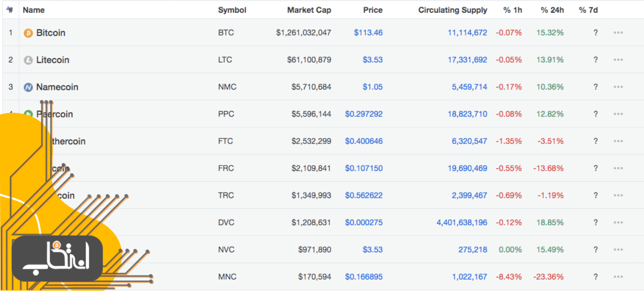Viewport: 644px width, 291px height.
Task: Click NVC row price $3.53
Action: [x=373, y=250]
